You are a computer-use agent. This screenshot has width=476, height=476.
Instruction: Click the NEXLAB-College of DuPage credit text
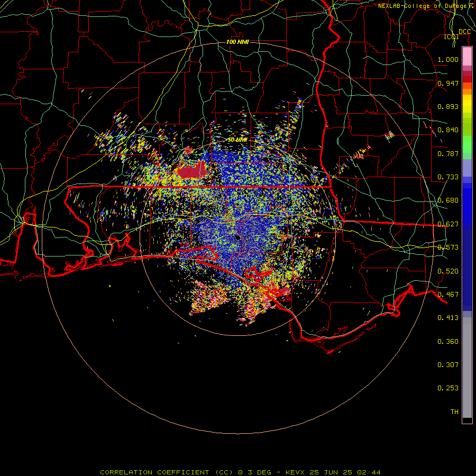(x=426, y=6)
